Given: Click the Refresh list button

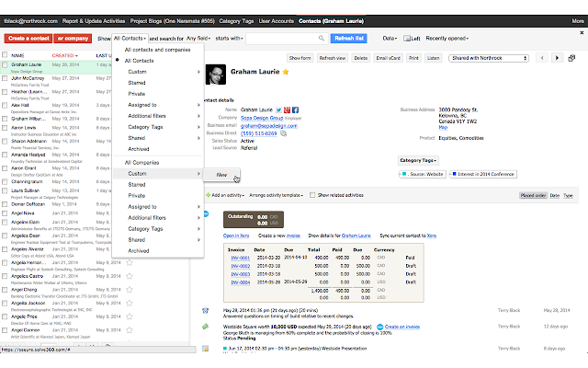Looking at the screenshot, I should tap(349, 39).
